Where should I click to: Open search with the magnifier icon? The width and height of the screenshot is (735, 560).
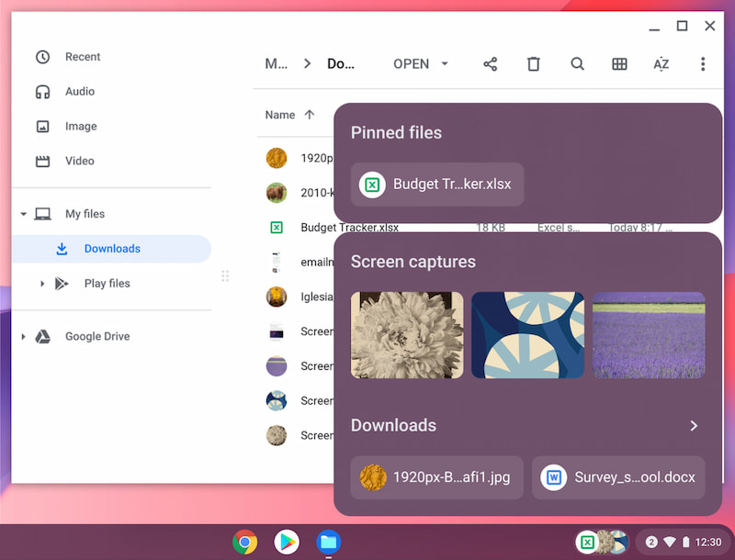click(577, 64)
